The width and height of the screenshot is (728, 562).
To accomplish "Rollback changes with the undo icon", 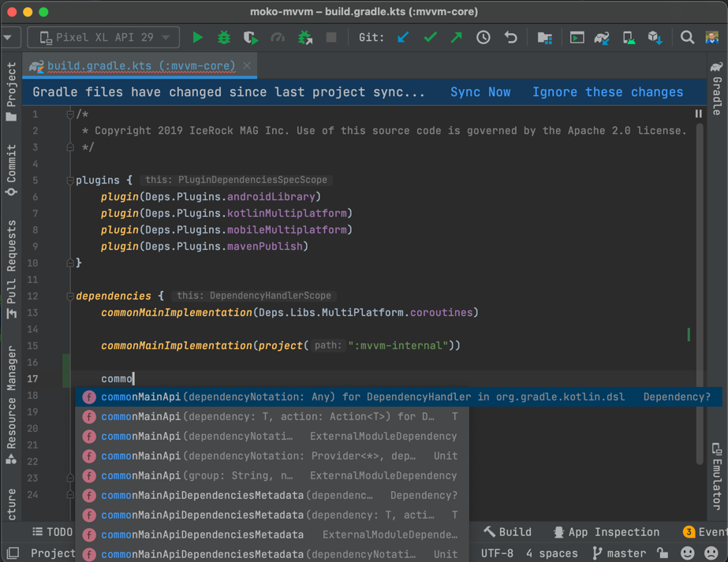I will (510, 37).
